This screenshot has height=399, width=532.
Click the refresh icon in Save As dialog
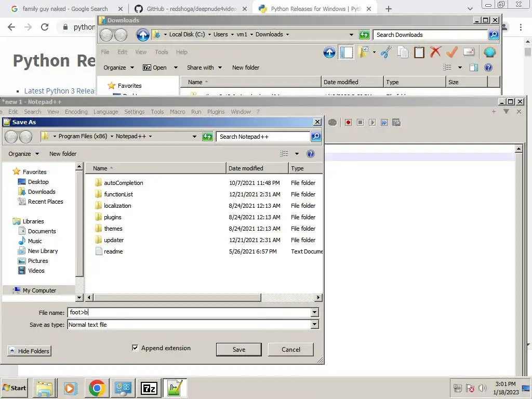207,137
